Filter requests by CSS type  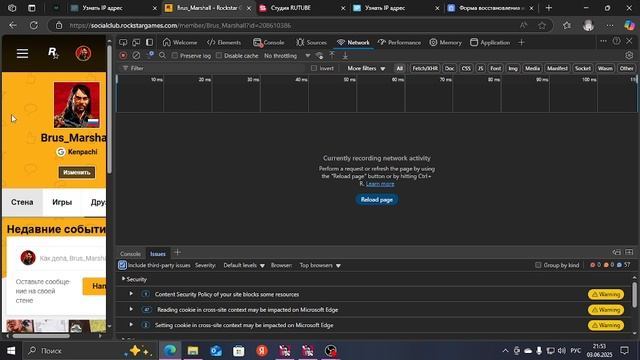tap(466, 68)
